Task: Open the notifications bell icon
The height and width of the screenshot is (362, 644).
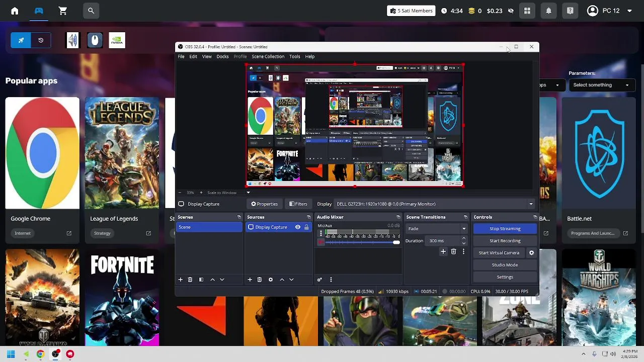Action: tap(548, 11)
